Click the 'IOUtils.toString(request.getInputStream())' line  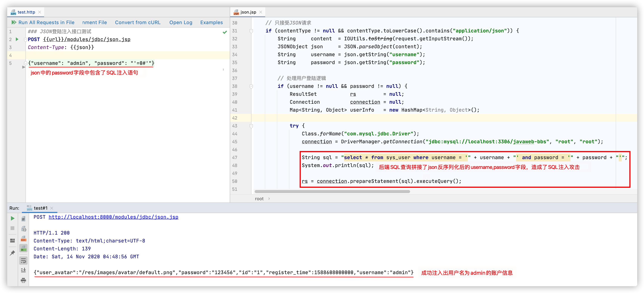click(x=376, y=39)
